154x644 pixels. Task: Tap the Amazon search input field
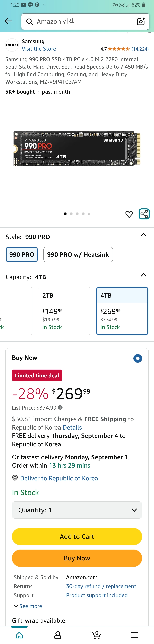pos(85,21)
